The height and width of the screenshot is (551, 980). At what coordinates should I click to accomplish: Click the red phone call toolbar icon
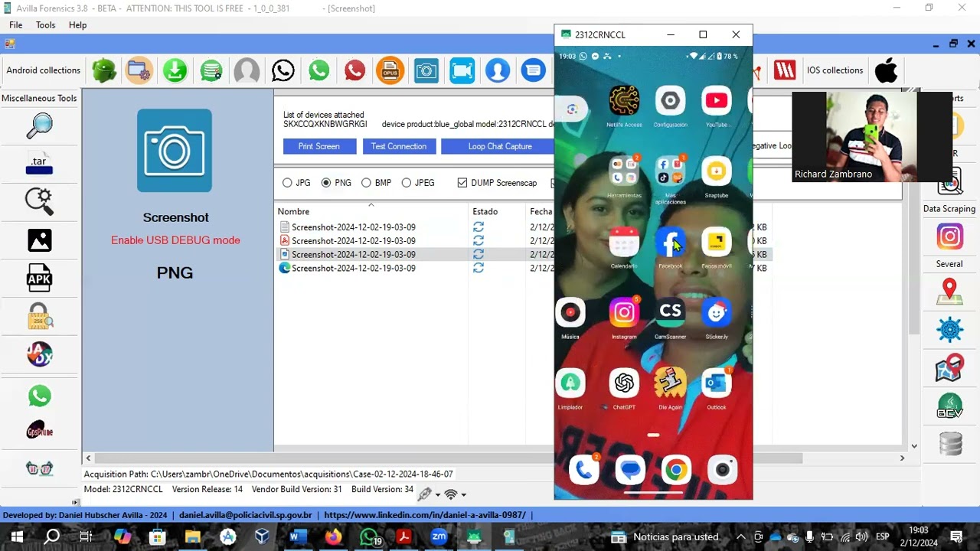pos(354,70)
